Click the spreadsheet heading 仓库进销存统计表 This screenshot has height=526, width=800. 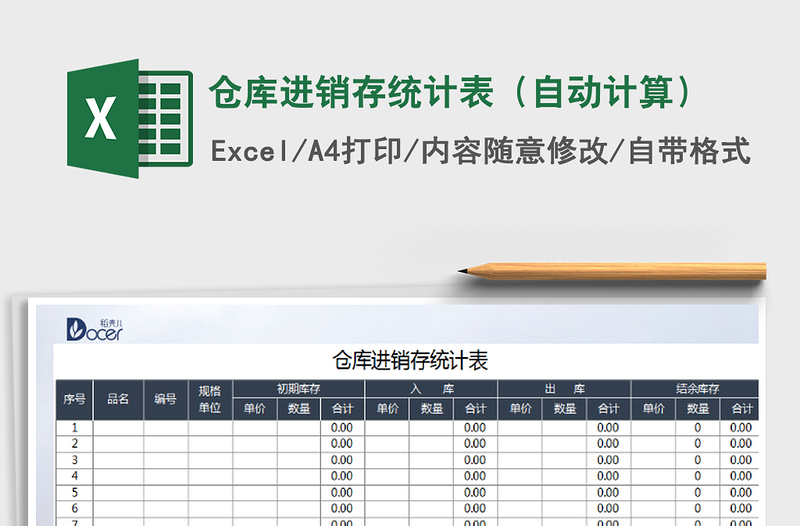pyautogui.click(x=409, y=361)
